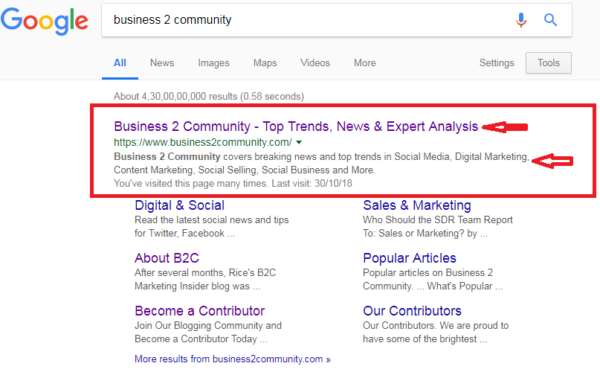Click the blue magnifier search icon
This screenshot has width=600, height=372.
550,20
